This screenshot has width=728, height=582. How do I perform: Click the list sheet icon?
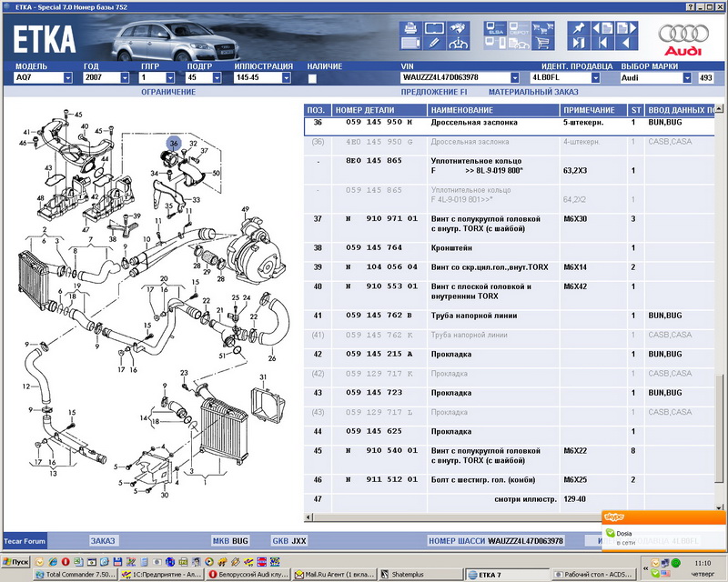(x=410, y=43)
